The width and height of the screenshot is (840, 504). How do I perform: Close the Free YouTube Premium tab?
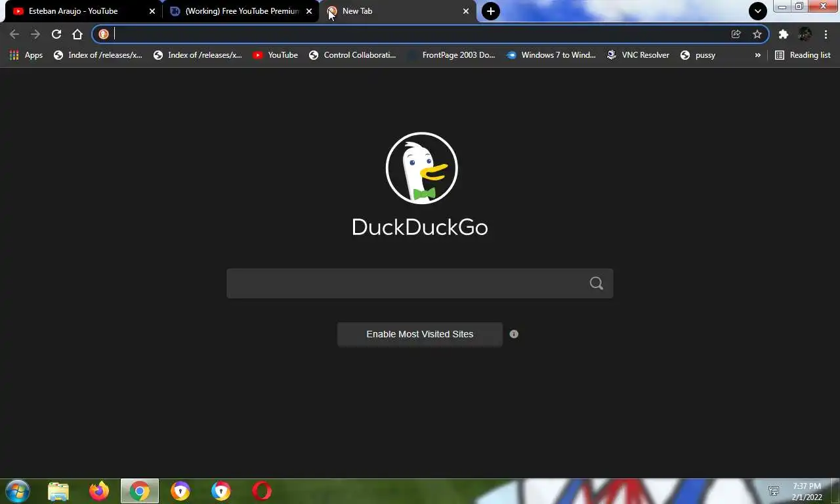click(x=309, y=11)
